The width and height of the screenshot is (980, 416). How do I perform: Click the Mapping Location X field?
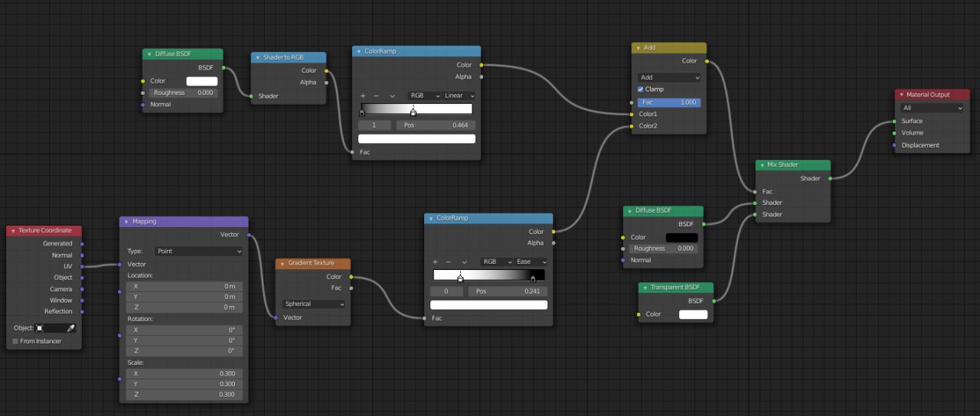[x=185, y=286]
